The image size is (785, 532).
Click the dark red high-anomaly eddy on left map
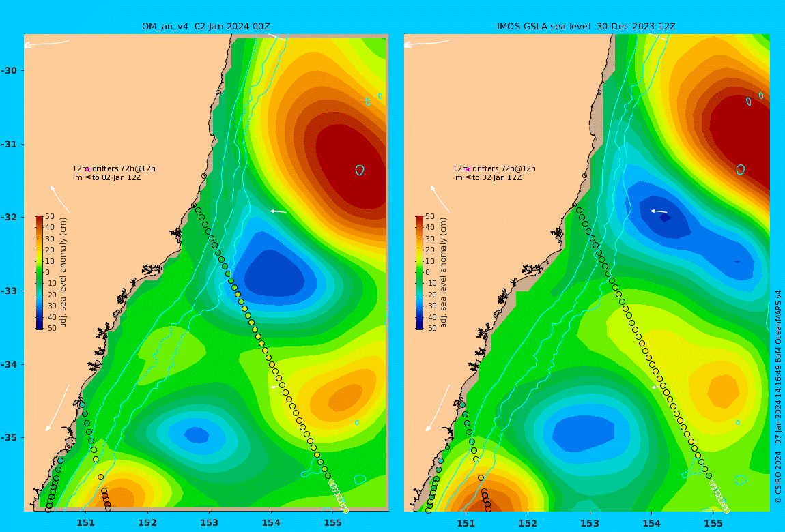click(x=353, y=168)
